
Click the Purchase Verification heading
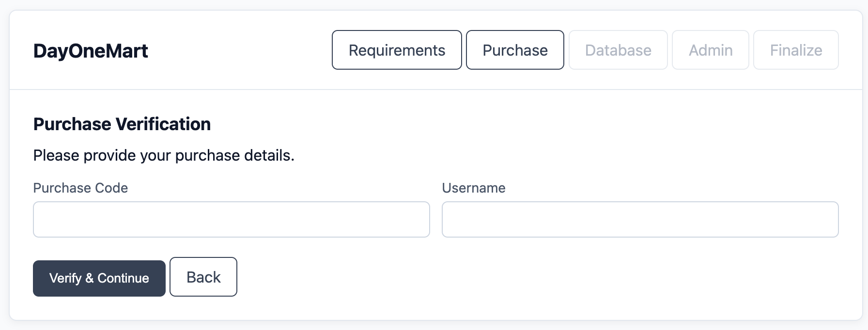click(x=122, y=124)
